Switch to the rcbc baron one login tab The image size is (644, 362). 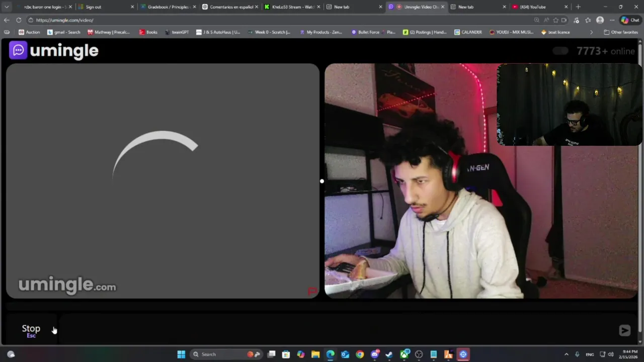(44, 7)
